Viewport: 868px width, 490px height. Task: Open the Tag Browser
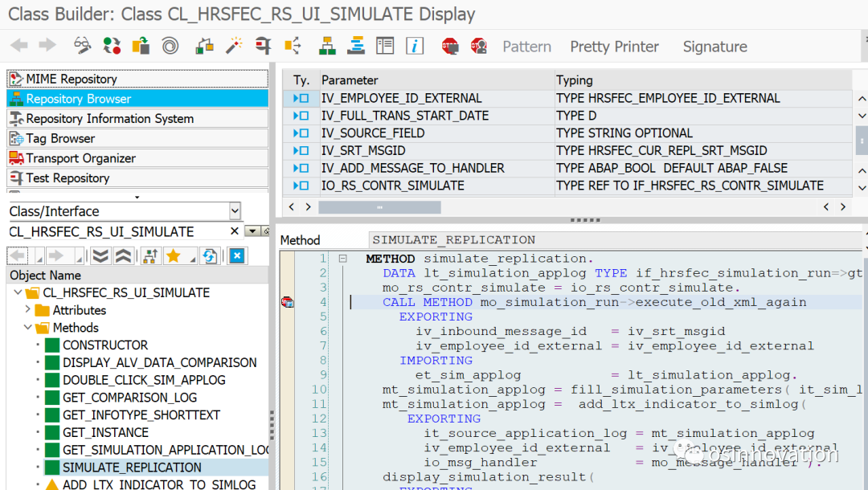coord(137,138)
